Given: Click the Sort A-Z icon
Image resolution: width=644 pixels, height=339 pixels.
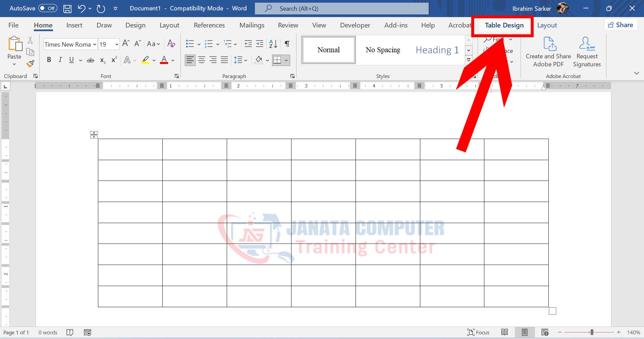Looking at the screenshot, I should coord(273,44).
